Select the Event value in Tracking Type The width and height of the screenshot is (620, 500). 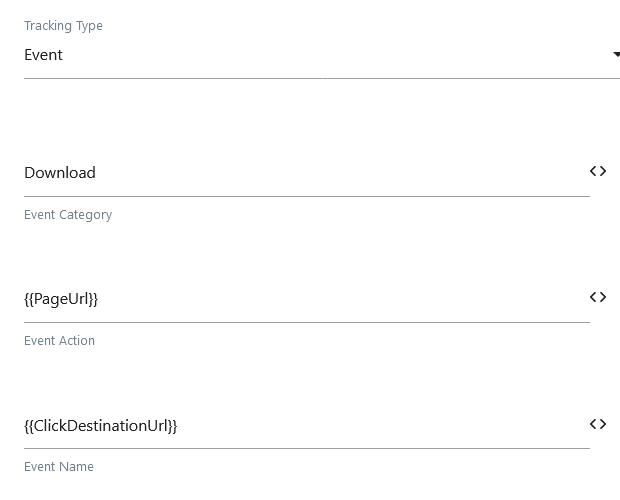tap(43, 55)
